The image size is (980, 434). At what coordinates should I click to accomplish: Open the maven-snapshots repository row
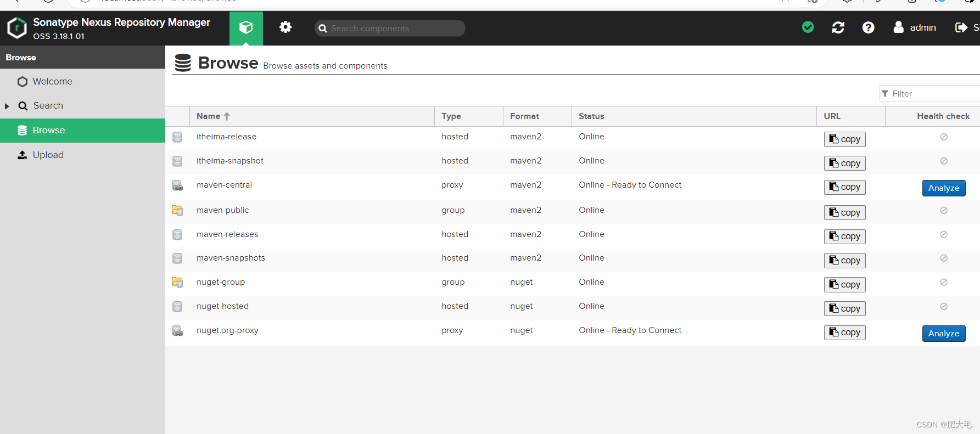pyautogui.click(x=573, y=260)
